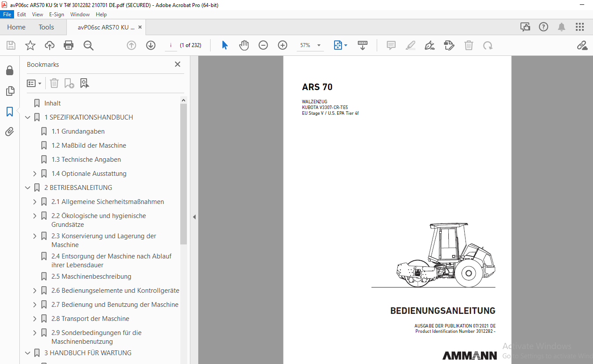This screenshot has width=593, height=364.
Task: Go to next page arrow
Action: click(x=151, y=45)
